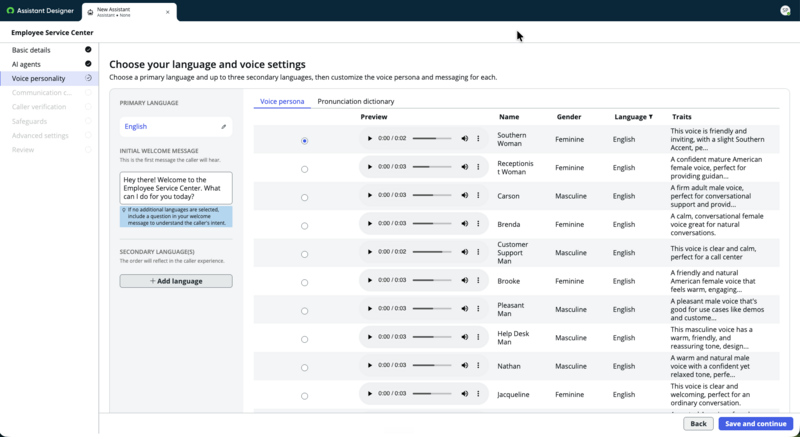Play the Nathan voice preview
This screenshot has width=800, height=437.
[370, 366]
